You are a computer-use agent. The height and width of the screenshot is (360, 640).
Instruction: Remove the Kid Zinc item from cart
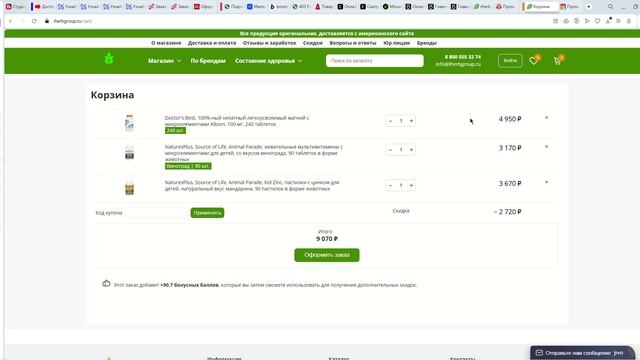[x=547, y=182]
